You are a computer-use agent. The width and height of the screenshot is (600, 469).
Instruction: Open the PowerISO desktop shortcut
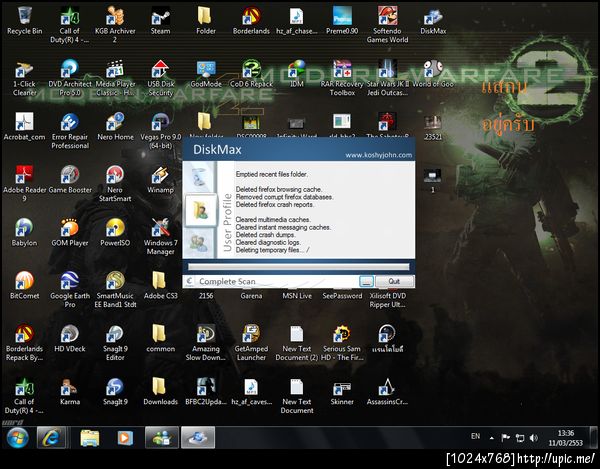(115, 233)
